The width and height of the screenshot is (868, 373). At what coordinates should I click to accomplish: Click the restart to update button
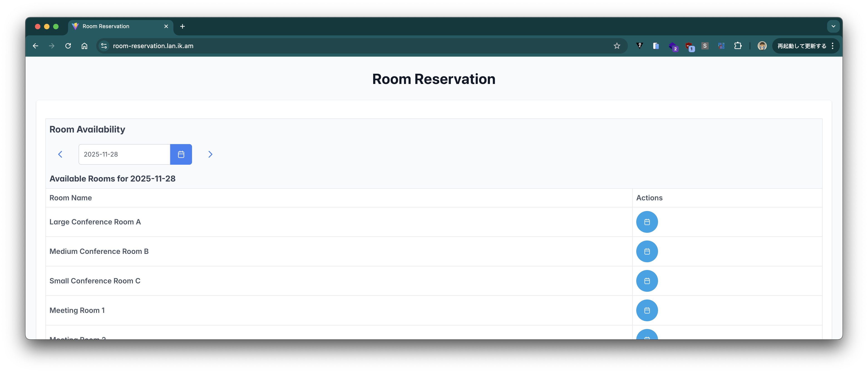[801, 46]
